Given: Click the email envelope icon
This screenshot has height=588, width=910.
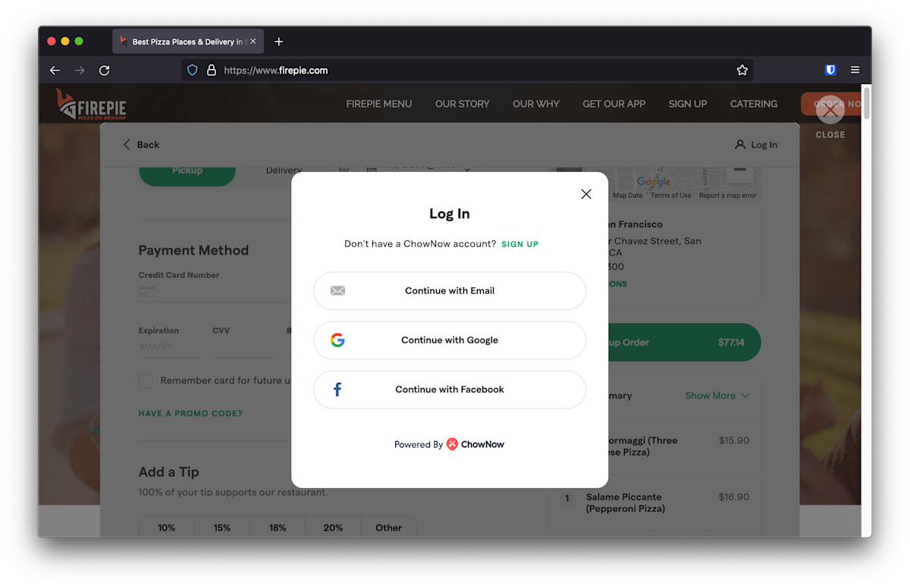Looking at the screenshot, I should click(337, 291).
